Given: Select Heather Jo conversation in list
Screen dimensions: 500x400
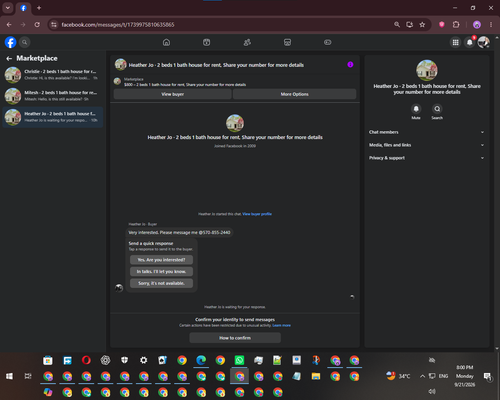Looking at the screenshot, I should 53,117.
